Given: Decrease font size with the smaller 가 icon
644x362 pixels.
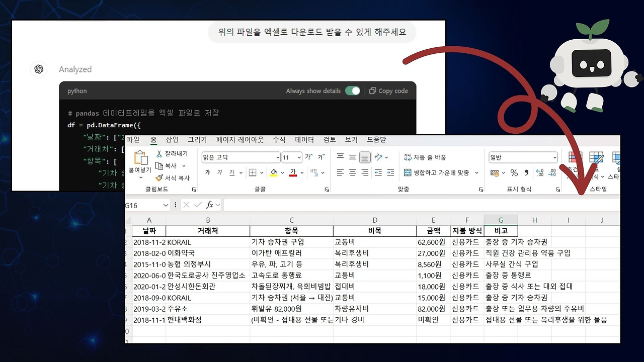Looking at the screenshot, I should [320, 157].
